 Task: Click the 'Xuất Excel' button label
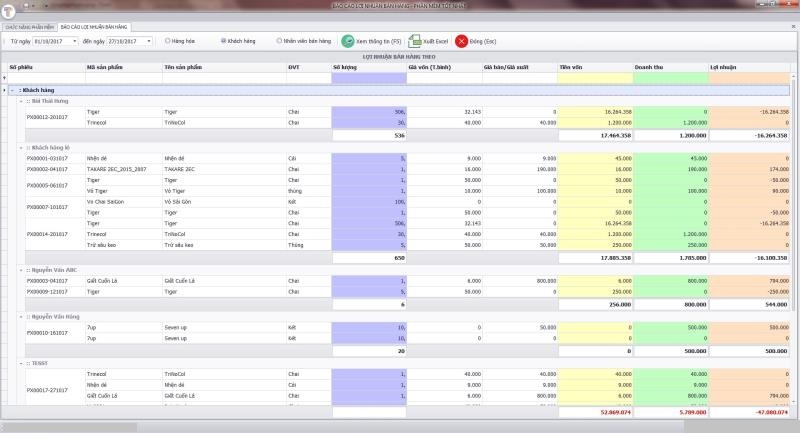click(x=436, y=42)
